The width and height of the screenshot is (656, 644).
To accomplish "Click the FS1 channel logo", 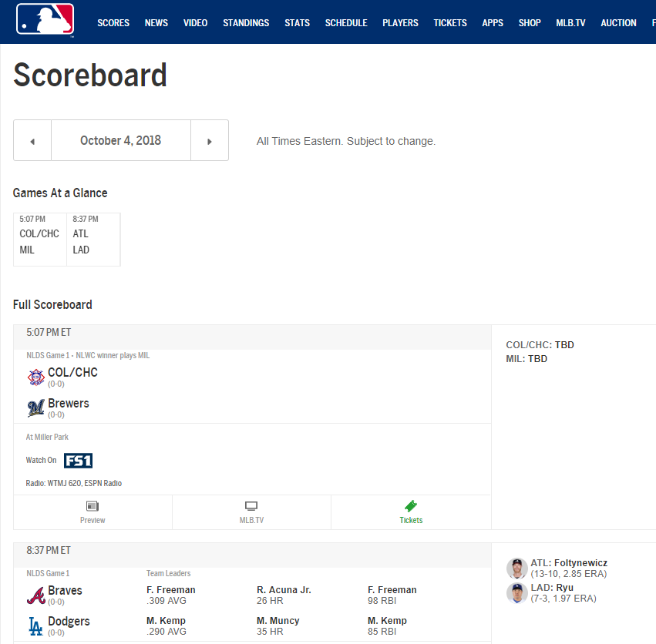I will [x=78, y=461].
